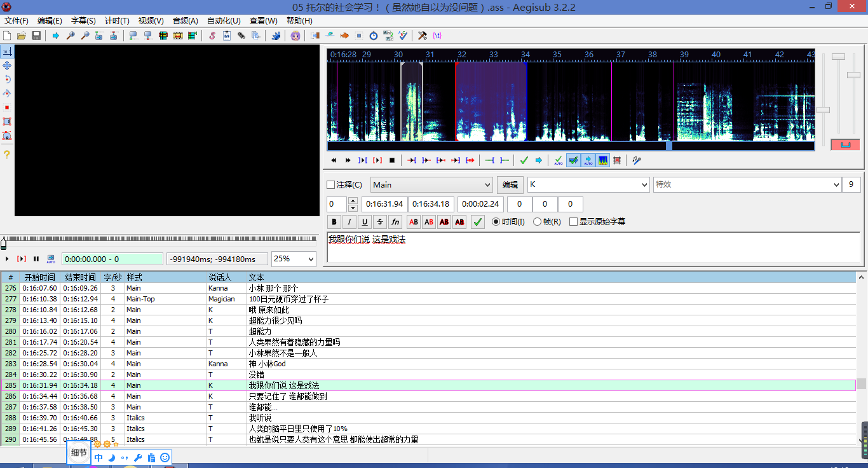Stop audio playback with square button
Screen dimensions: 868x468
(392, 160)
